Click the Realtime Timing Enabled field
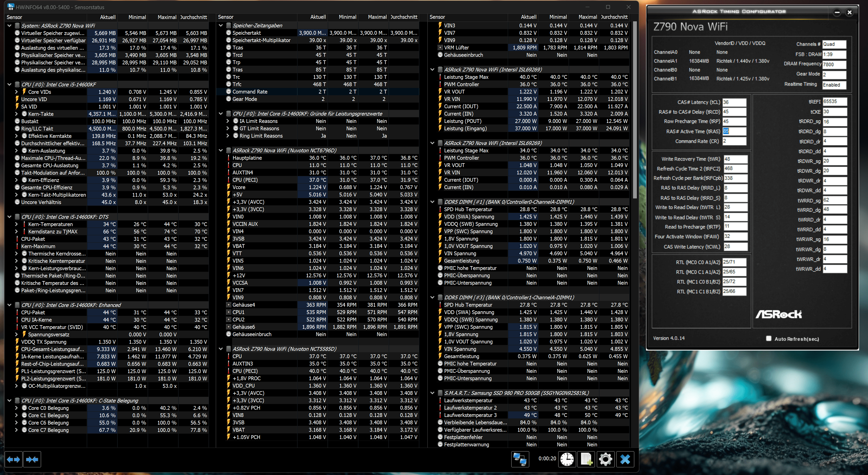This screenshot has height=475, width=868. [x=834, y=85]
